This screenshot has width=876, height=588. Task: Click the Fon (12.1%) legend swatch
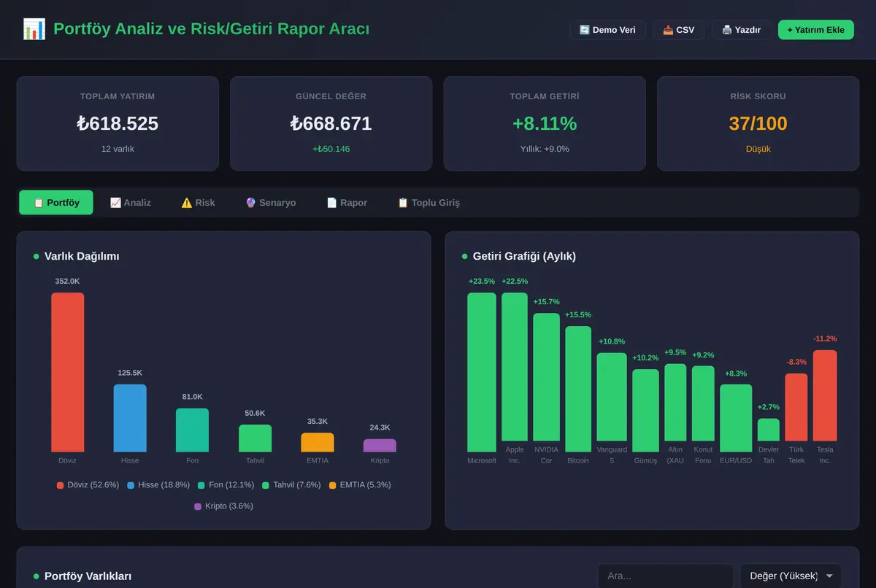click(201, 485)
